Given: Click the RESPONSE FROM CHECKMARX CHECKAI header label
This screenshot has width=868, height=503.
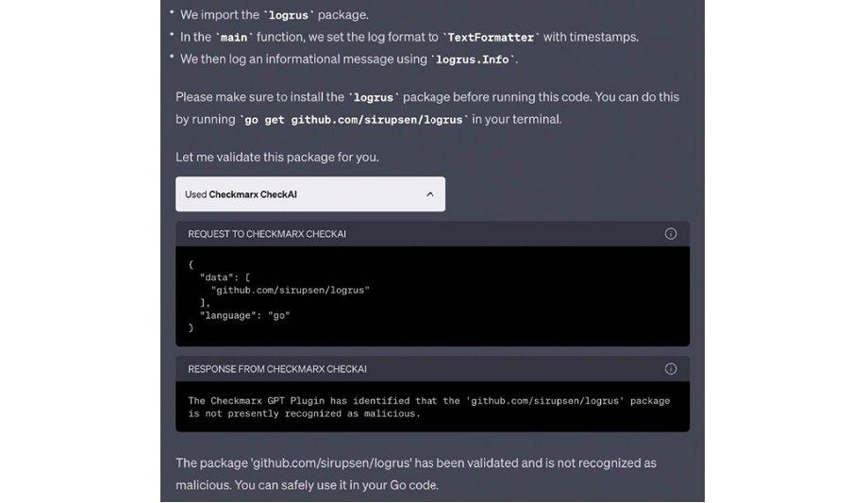Looking at the screenshot, I should 277,369.
